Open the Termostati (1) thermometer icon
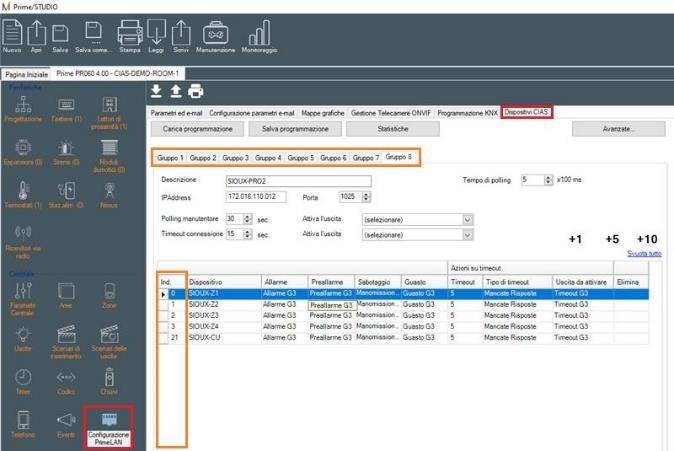674x451 pixels. 23,190
